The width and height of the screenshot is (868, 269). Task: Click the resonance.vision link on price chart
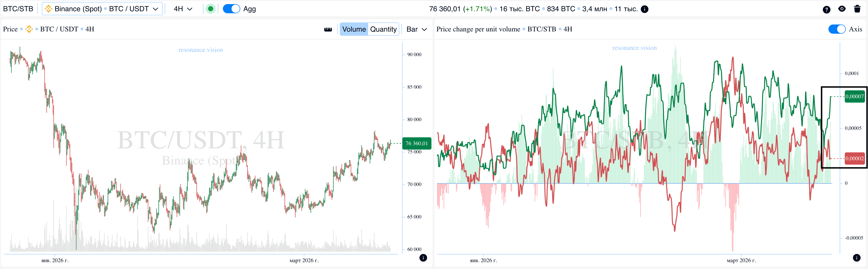[201, 50]
